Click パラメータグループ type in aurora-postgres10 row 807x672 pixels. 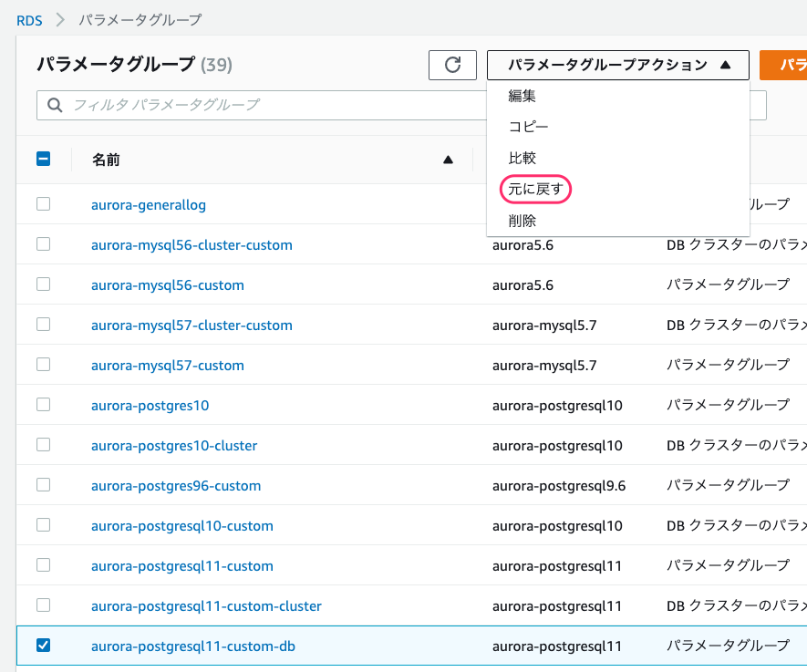tap(728, 405)
